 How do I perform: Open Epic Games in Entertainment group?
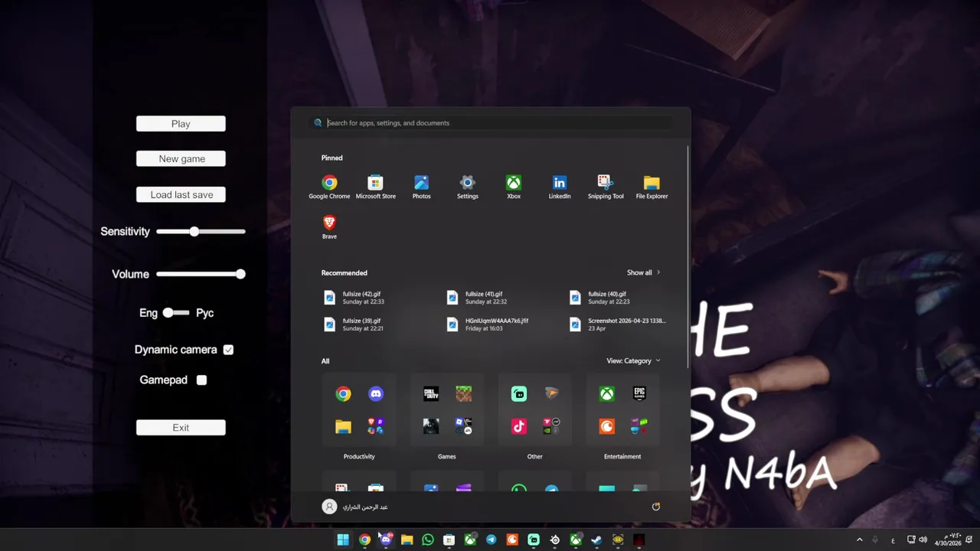pyautogui.click(x=639, y=394)
